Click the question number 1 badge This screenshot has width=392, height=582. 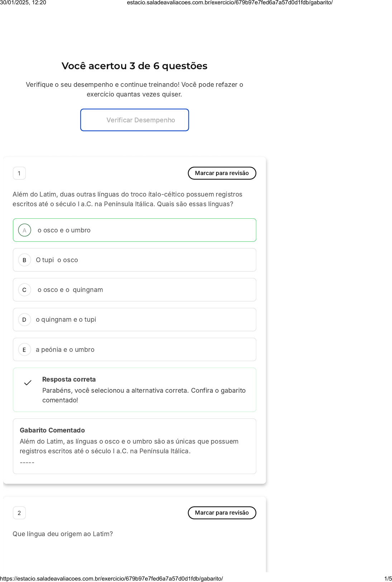19,173
